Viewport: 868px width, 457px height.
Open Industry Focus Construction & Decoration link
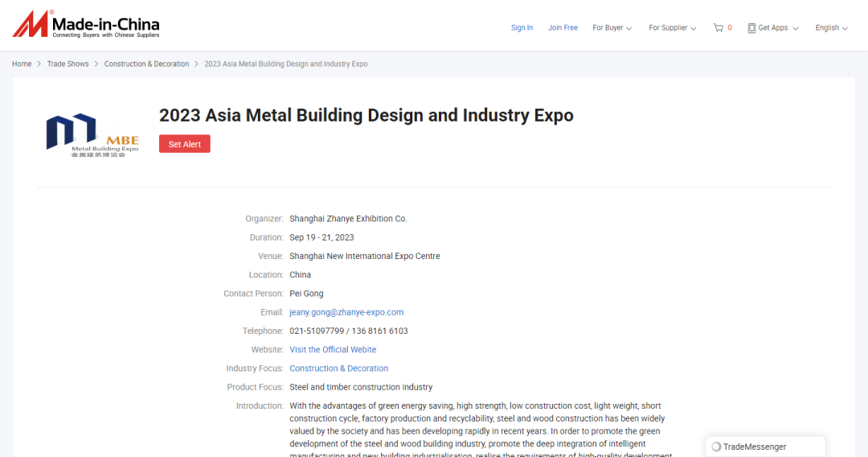tap(339, 368)
